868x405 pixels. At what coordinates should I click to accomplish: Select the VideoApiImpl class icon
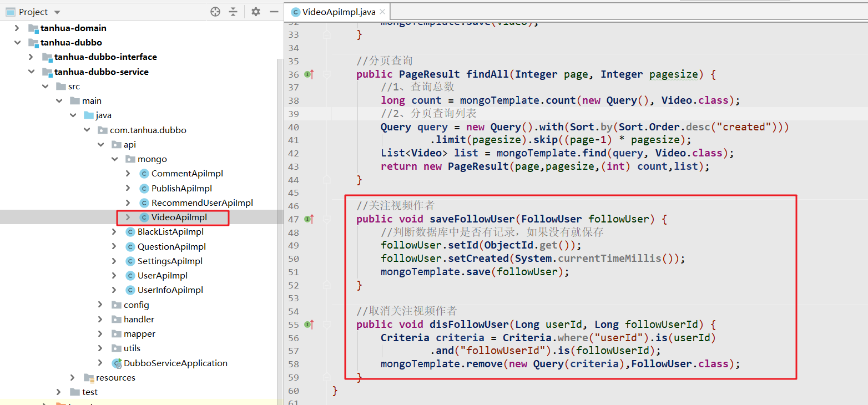click(x=144, y=217)
